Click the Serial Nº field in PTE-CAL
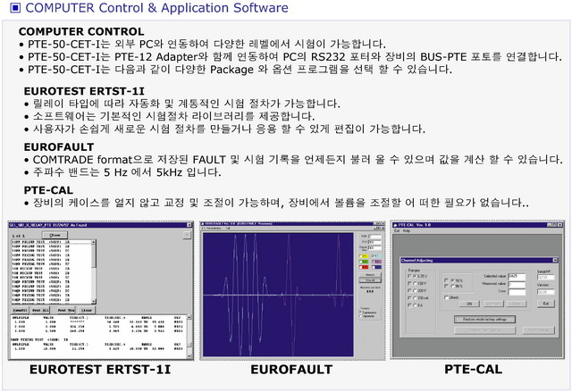The image size is (572, 392). [546, 277]
